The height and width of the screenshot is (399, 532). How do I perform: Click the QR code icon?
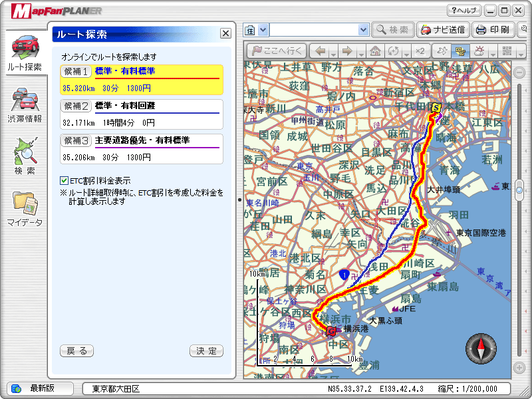point(507,51)
